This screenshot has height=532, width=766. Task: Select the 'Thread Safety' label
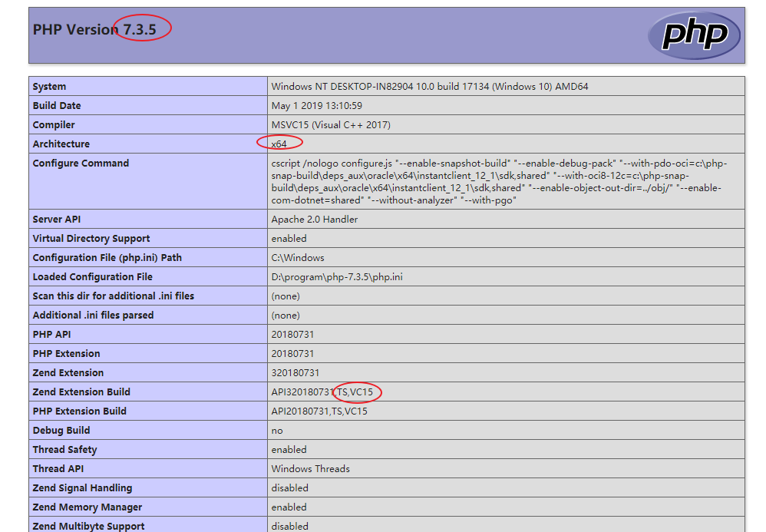pos(65,449)
